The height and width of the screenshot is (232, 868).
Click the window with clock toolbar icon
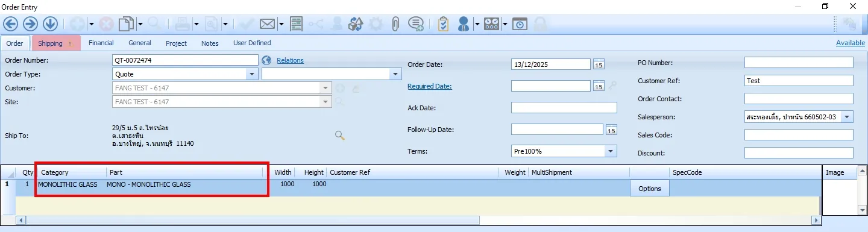(x=520, y=24)
